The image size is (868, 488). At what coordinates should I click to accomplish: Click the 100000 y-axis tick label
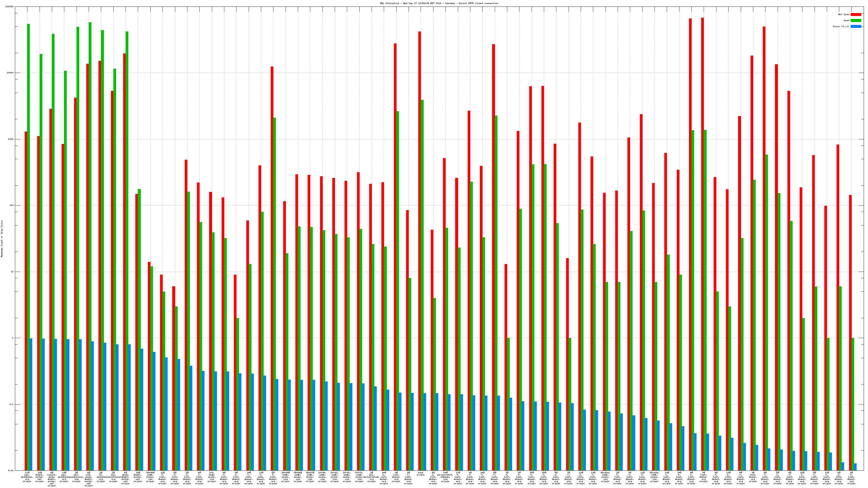point(10,7)
